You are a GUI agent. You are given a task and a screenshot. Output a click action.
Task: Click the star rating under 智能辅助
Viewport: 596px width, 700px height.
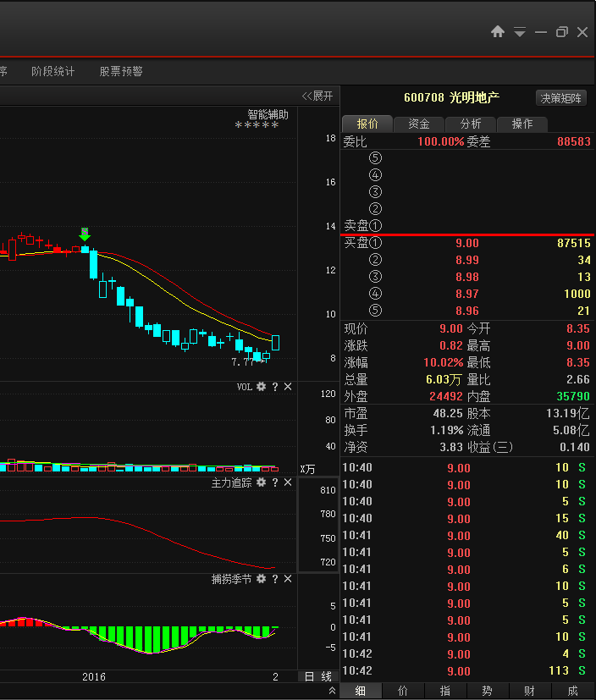click(257, 125)
